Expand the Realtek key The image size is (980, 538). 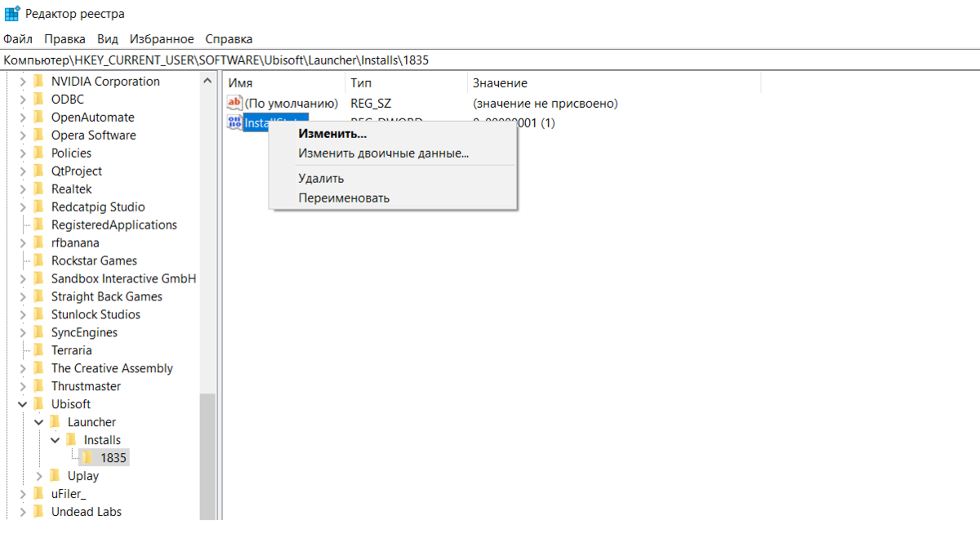(22, 189)
